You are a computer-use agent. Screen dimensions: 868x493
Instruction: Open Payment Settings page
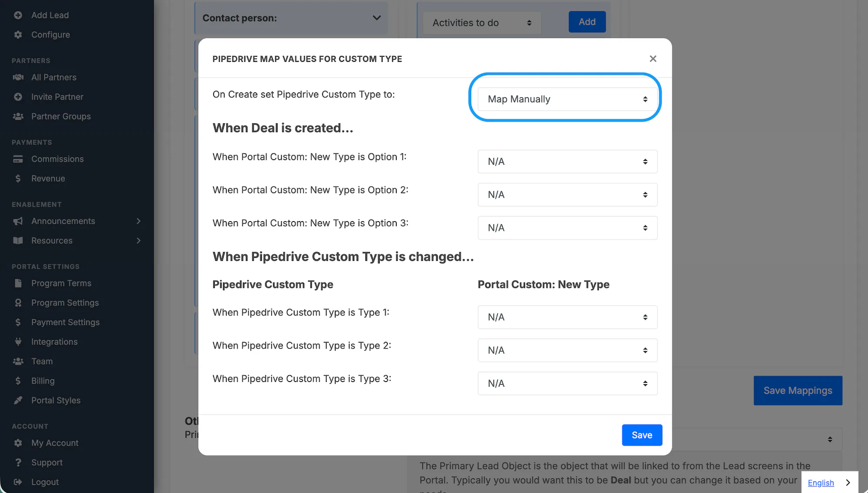tap(66, 322)
